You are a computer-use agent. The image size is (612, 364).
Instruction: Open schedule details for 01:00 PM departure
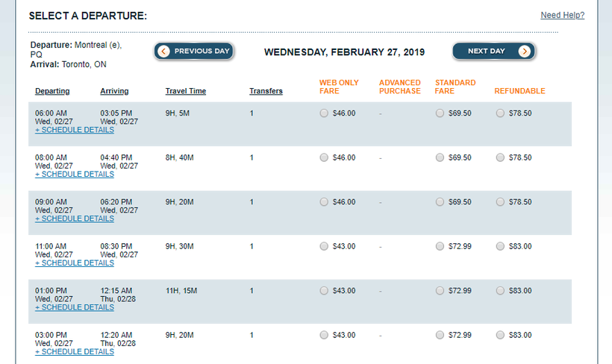click(x=75, y=307)
